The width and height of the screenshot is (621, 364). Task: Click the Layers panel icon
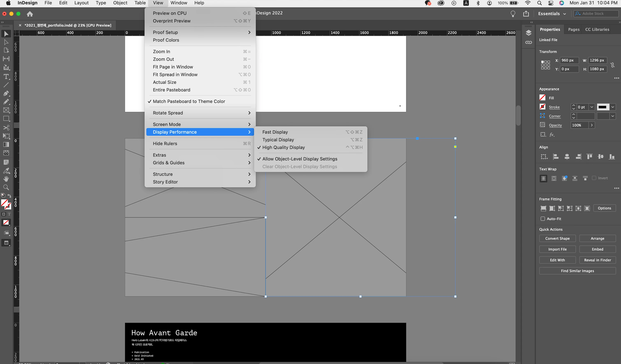(529, 33)
